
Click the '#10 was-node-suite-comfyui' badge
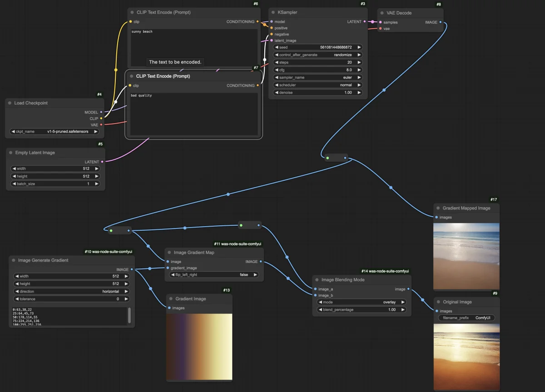(109, 251)
